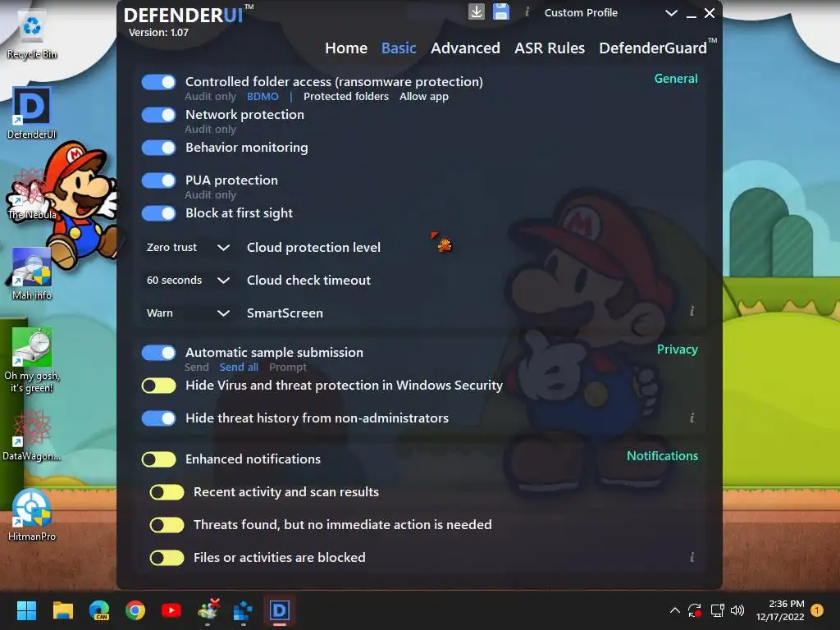840x630 pixels.
Task: Click the General section label
Action: click(676, 79)
